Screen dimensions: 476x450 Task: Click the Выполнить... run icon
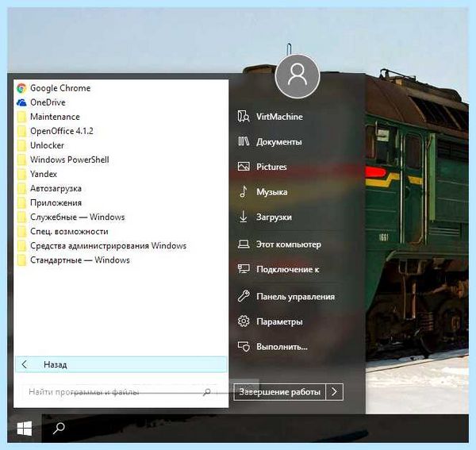[244, 347]
